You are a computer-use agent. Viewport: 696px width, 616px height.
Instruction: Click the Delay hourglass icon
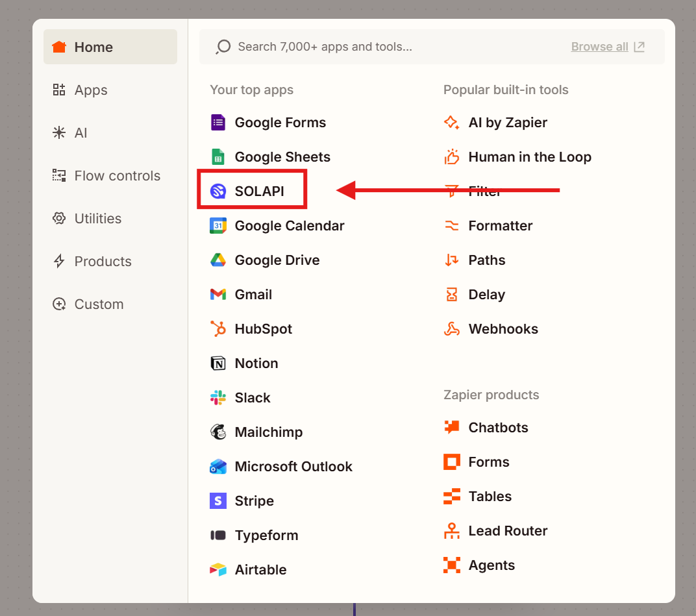click(x=452, y=295)
